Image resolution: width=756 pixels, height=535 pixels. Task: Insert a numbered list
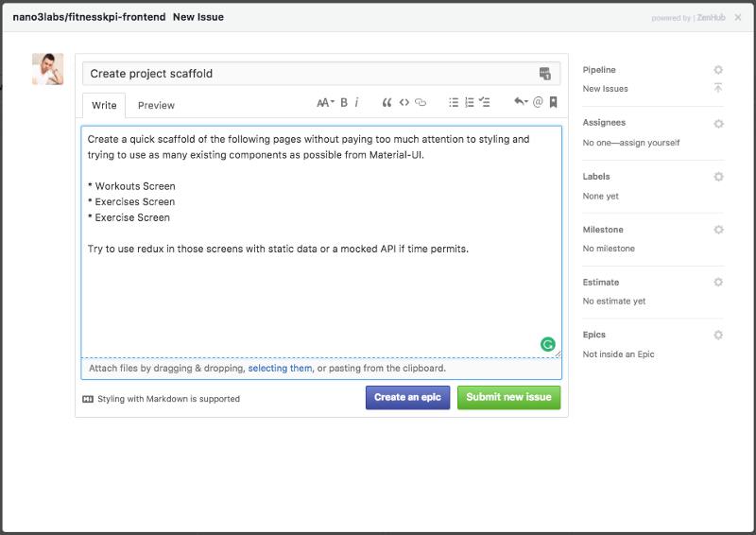469,103
